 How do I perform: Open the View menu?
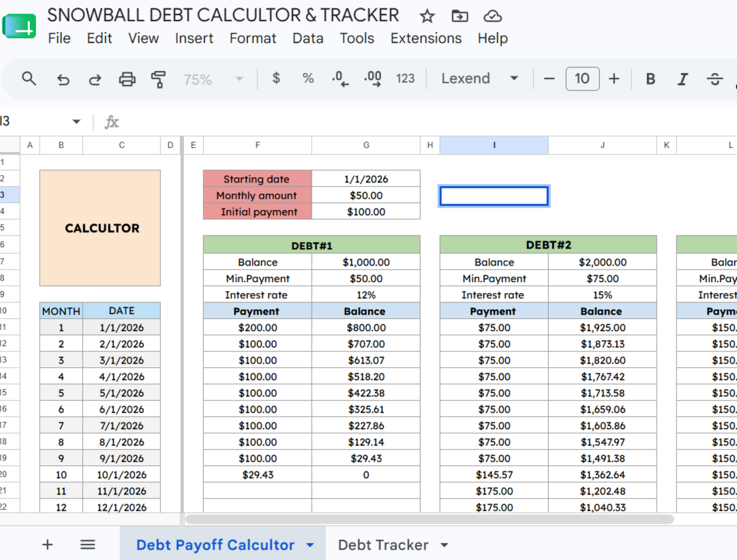pos(143,38)
